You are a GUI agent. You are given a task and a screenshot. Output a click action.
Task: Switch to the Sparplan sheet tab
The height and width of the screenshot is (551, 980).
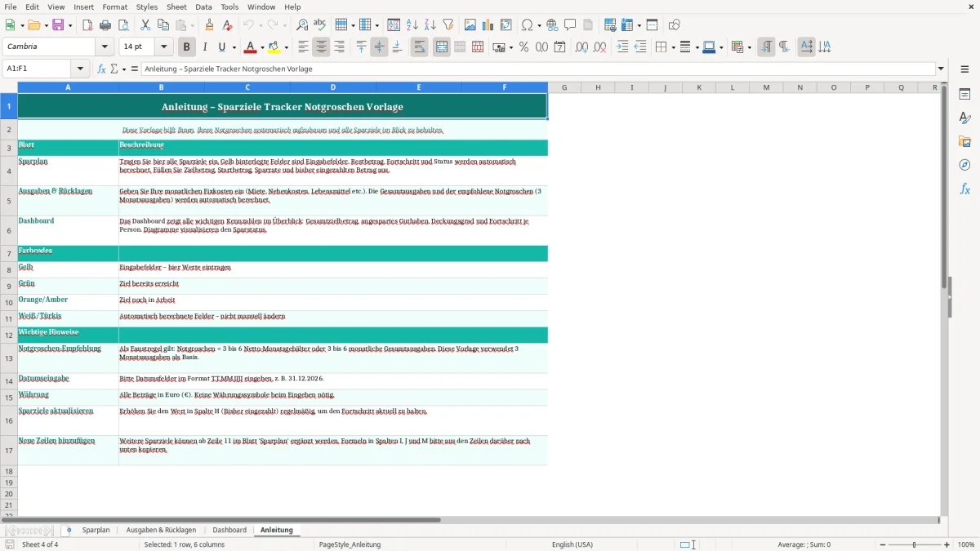point(96,530)
